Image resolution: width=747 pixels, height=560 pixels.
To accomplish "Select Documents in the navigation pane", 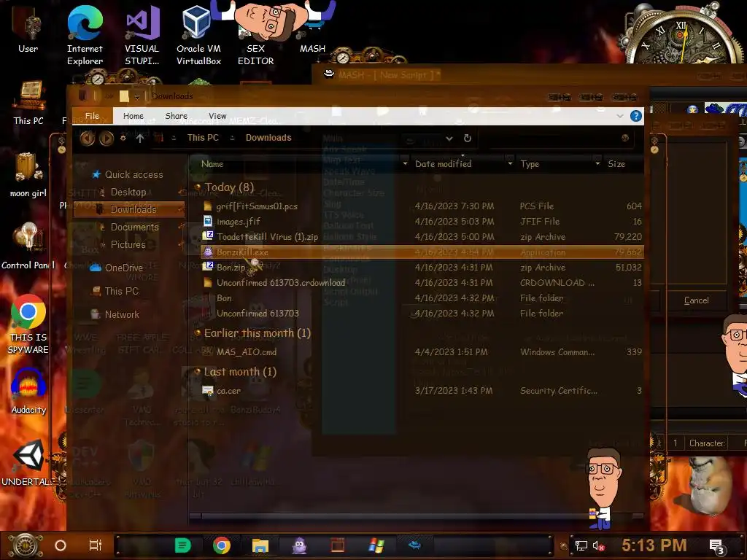I will tap(128, 227).
